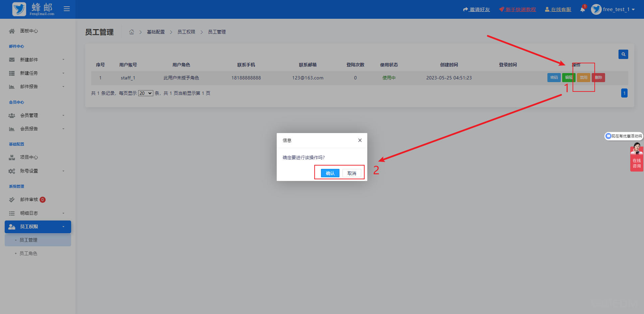Expand the 新建任务 sidebar menu
This screenshot has width=644, height=314.
point(38,73)
